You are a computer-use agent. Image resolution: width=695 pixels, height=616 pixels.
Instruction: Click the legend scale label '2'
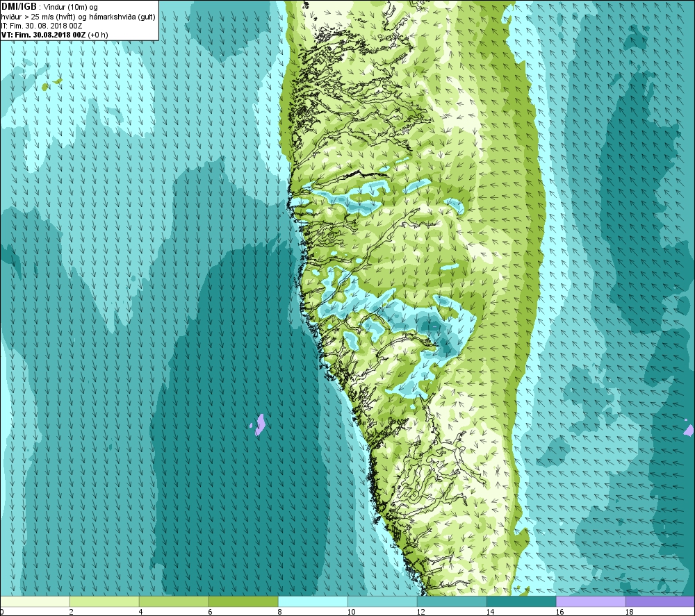point(71,612)
